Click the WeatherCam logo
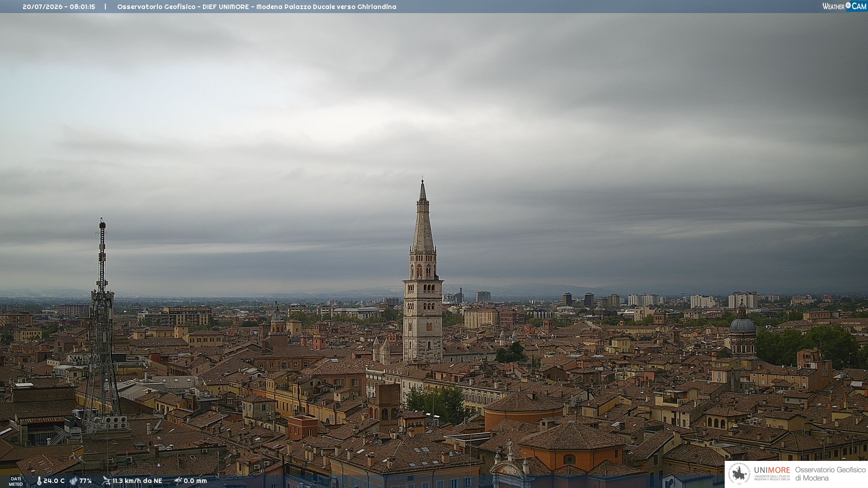Viewport: 868px width, 488px height. tap(844, 6)
